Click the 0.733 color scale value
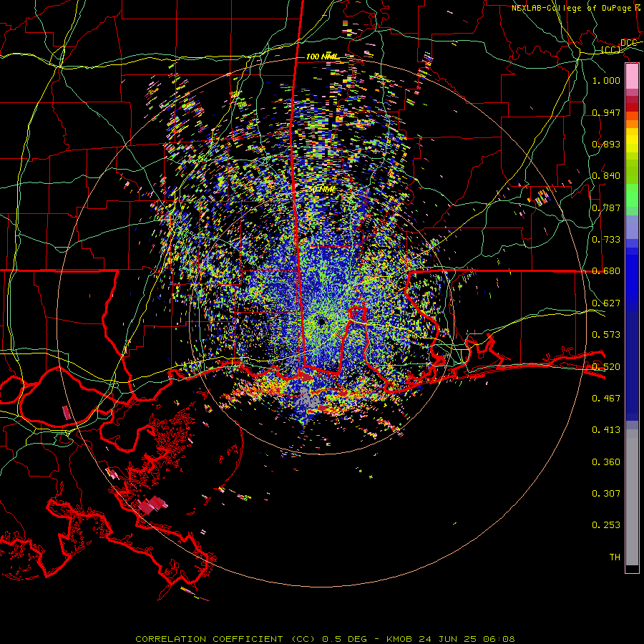The image size is (644, 644). click(606, 240)
